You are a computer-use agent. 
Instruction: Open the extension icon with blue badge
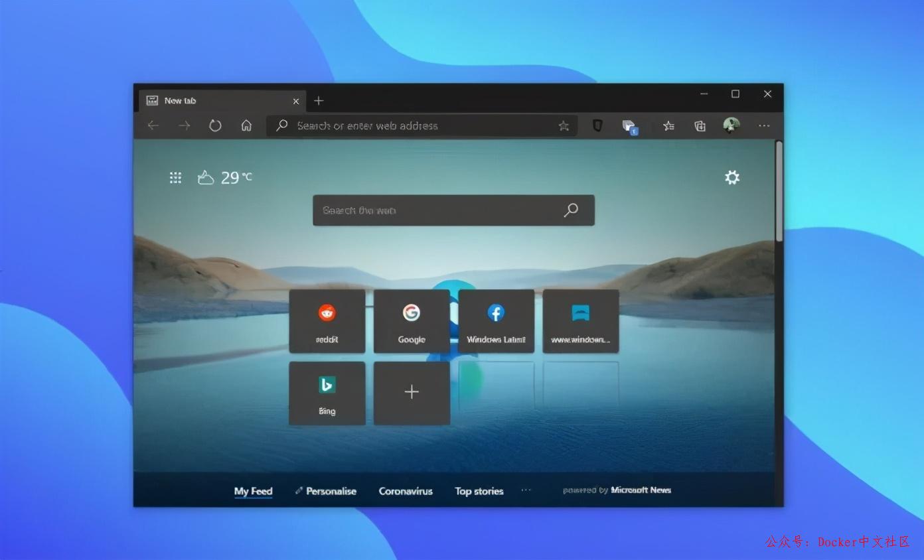tap(629, 126)
